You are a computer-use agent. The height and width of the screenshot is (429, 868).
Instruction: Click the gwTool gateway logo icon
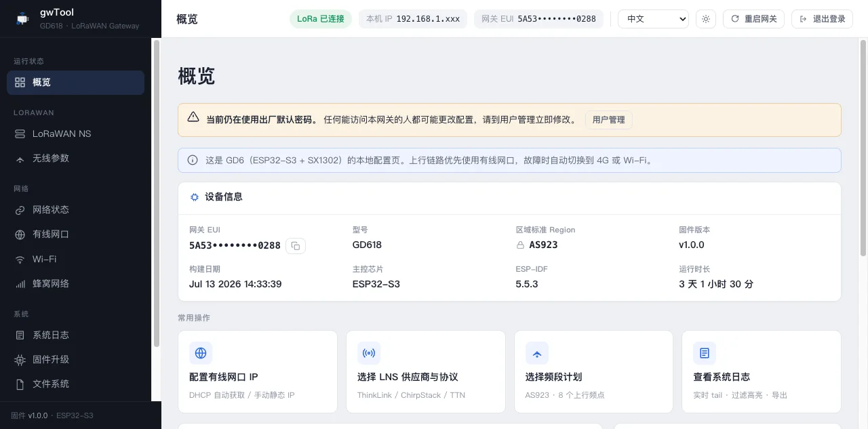pyautogui.click(x=22, y=19)
